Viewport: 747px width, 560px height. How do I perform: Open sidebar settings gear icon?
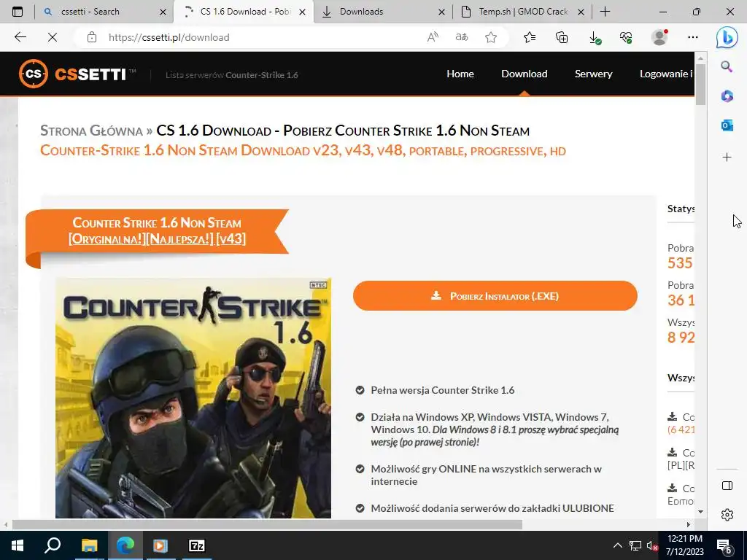coord(727,515)
